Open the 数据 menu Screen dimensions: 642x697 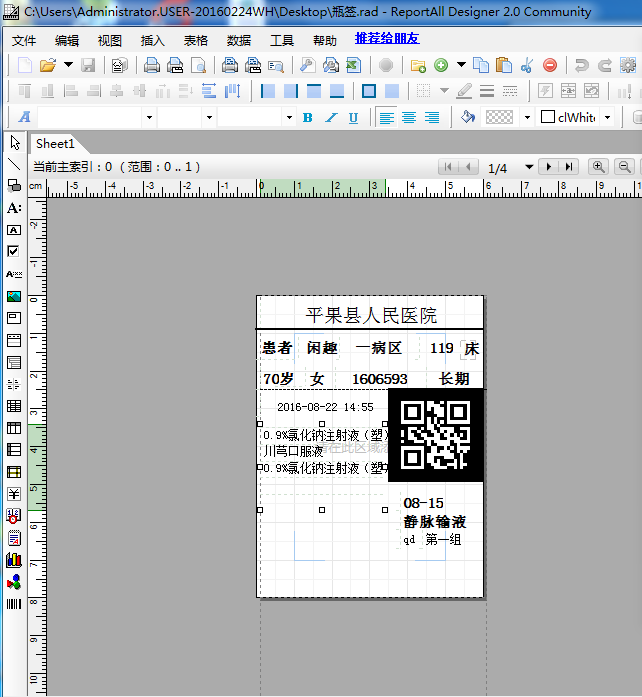[x=239, y=41]
